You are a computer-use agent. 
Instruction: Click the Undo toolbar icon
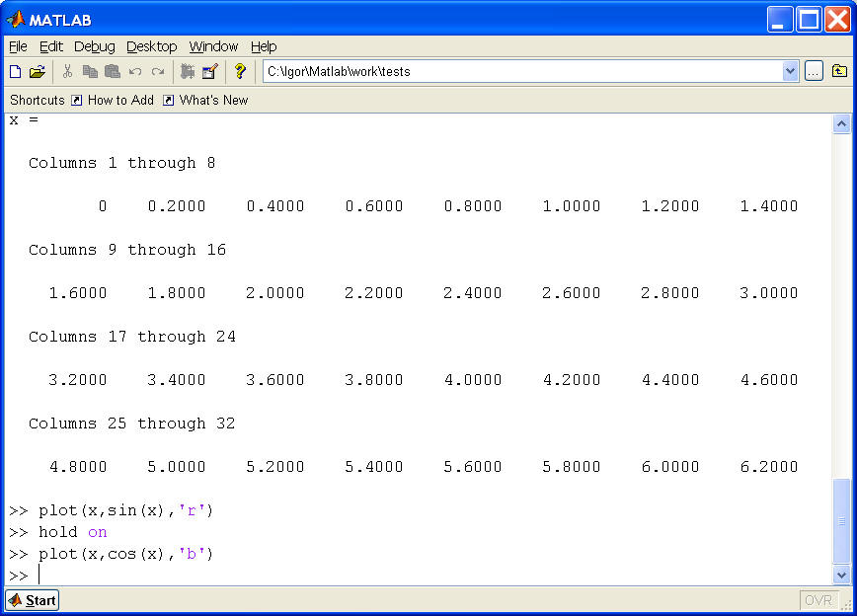tap(135, 71)
